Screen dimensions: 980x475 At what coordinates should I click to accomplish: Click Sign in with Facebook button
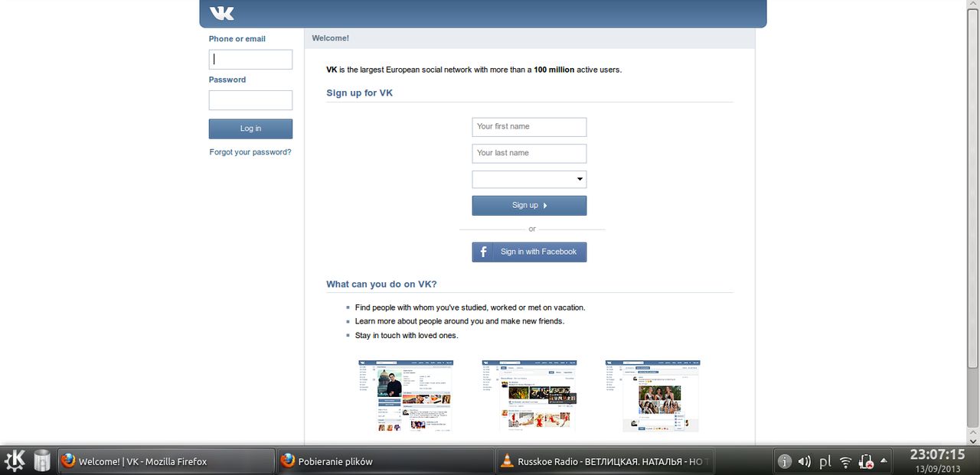click(529, 252)
